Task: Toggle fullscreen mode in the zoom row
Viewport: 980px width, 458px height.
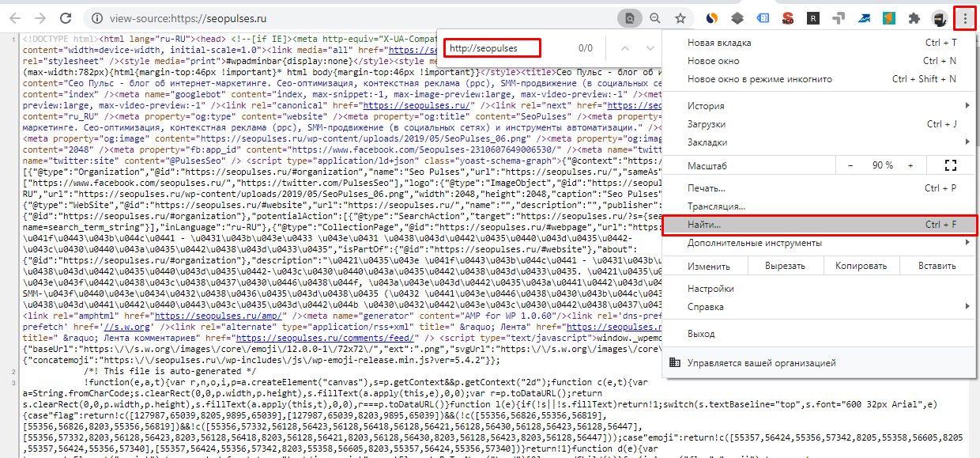Action: click(x=951, y=165)
